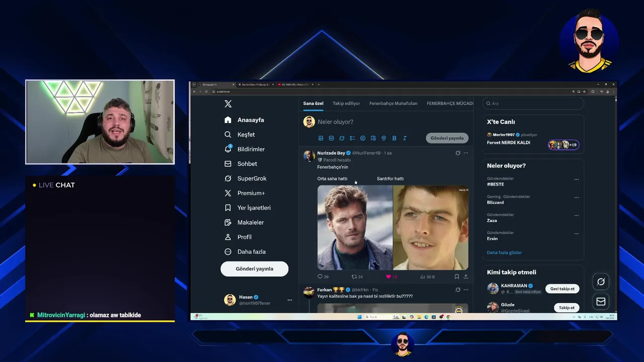Click the Grok icon on Furkan's post

click(x=458, y=290)
